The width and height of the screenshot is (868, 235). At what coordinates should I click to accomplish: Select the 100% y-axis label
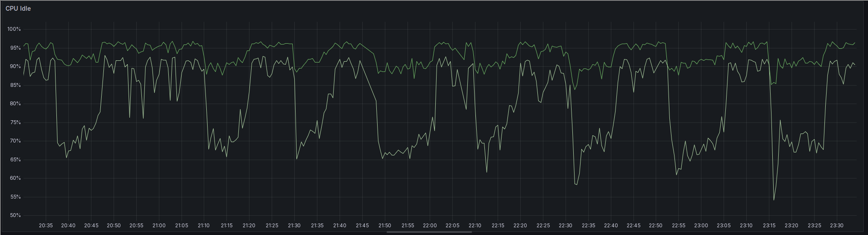(14, 29)
